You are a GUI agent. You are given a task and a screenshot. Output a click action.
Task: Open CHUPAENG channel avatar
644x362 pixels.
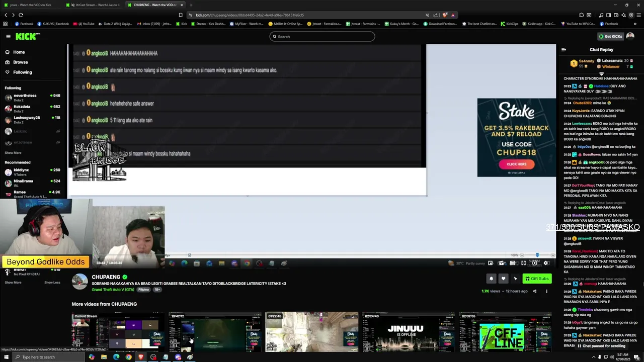click(79, 282)
